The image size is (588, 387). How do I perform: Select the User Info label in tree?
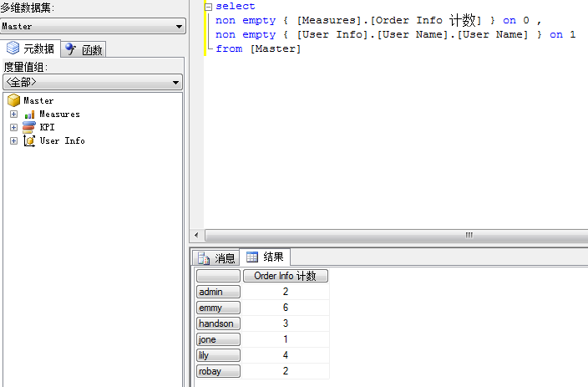pyautogui.click(x=63, y=140)
